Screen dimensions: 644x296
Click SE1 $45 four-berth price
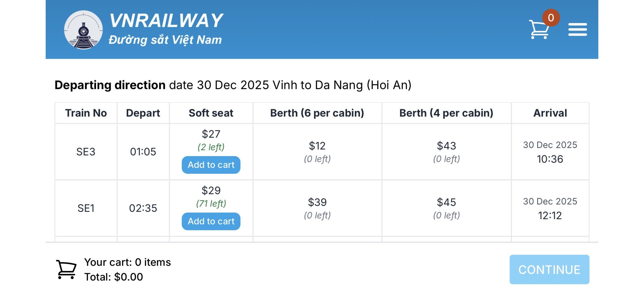click(x=446, y=202)
